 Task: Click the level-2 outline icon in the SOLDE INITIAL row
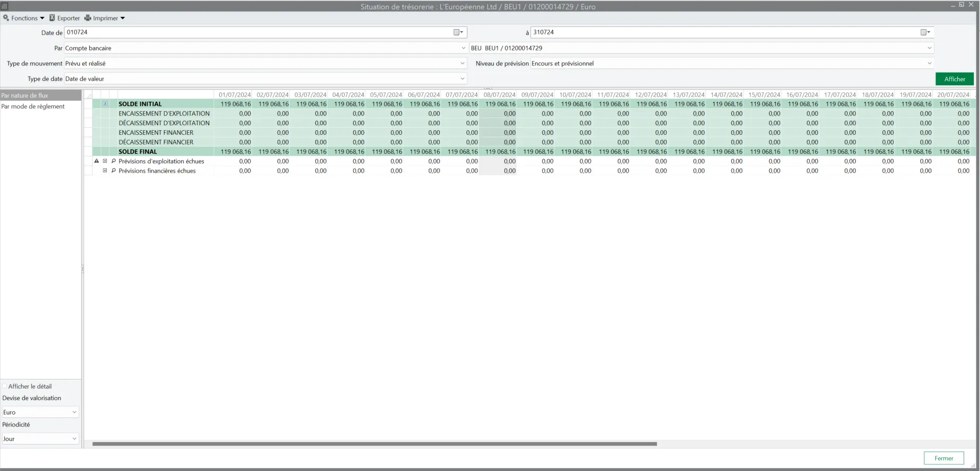(x=105, y=104)
